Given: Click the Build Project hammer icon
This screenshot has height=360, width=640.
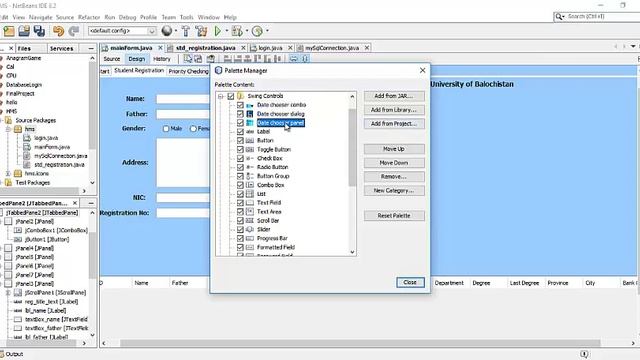Looking at the screenshot, I should point(186,31).
